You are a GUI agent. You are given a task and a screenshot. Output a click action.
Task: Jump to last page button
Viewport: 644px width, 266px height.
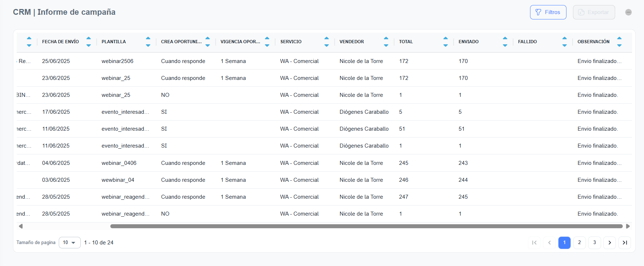click(625, 243)
